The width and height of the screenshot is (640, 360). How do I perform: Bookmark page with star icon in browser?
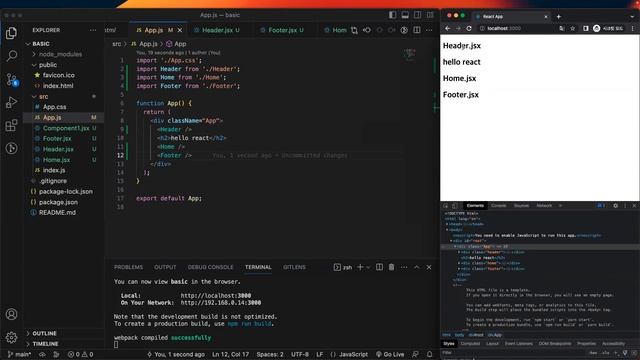click(x=572, y=29)
